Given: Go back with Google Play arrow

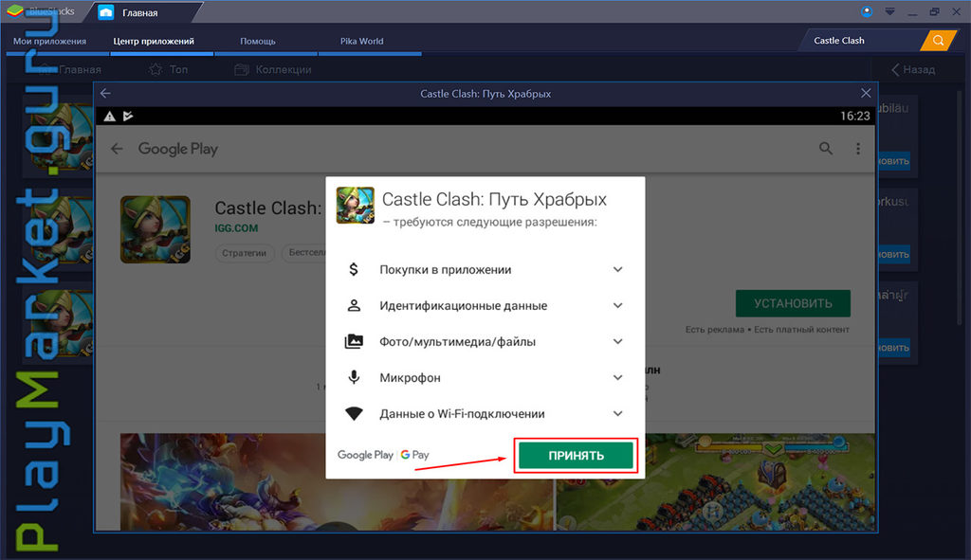Looking at the screenshot, I should 117,149.
